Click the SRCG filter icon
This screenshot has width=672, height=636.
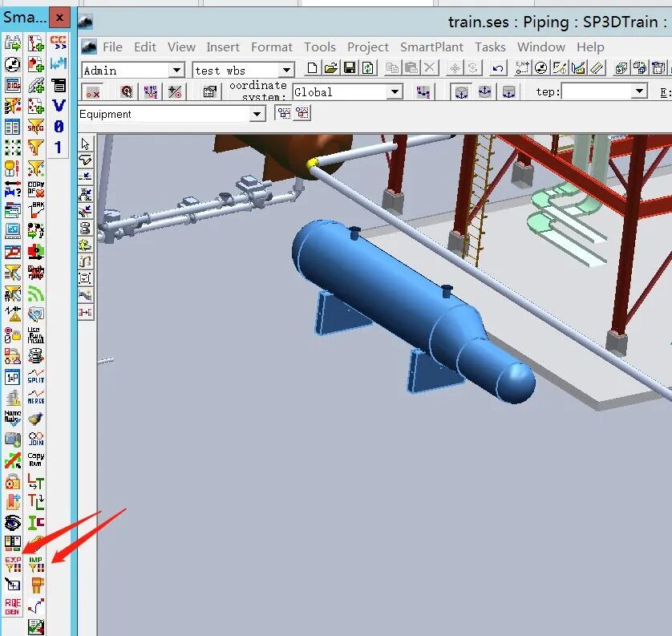tap(36, 127)
